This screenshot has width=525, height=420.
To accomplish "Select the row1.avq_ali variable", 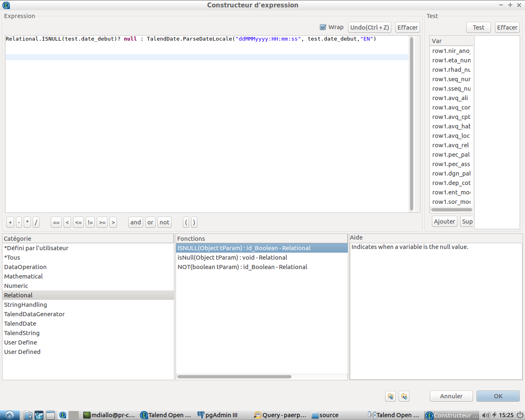I will (451, 98).
